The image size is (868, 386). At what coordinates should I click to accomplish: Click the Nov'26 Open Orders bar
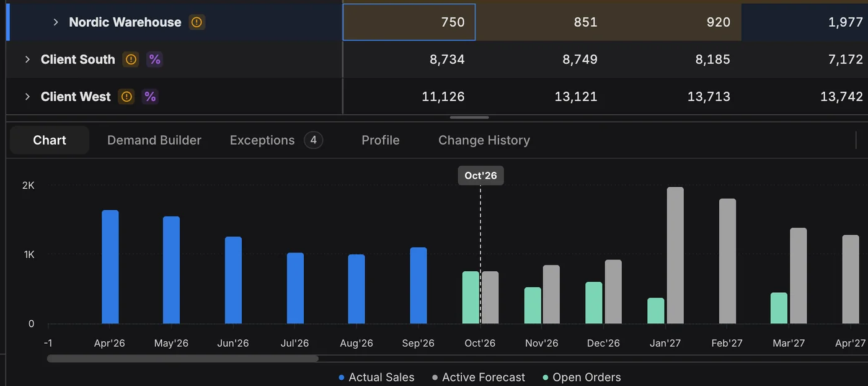pyautogui.click(x=533, y=305)
